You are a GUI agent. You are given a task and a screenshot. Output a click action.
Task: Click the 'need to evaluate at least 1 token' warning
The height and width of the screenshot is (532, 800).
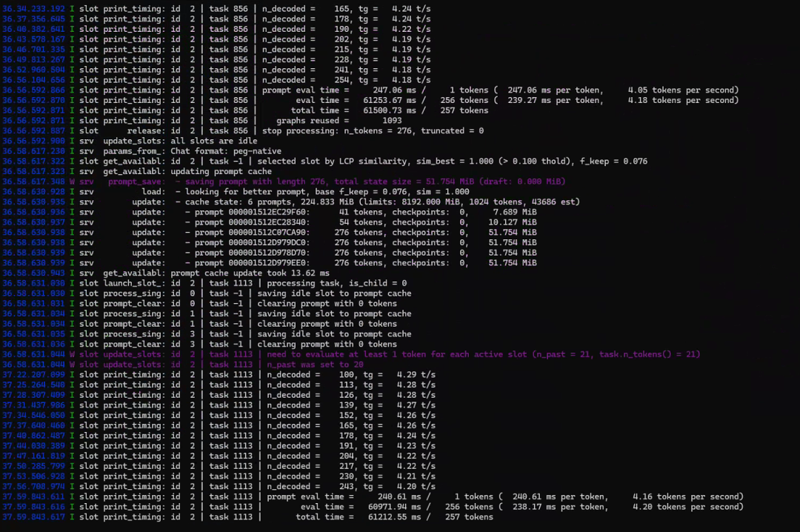tap(351, 355)
